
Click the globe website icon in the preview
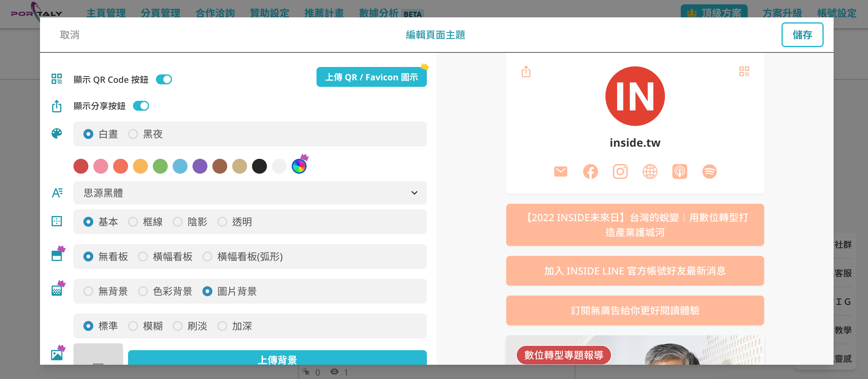tap(650, 171)
